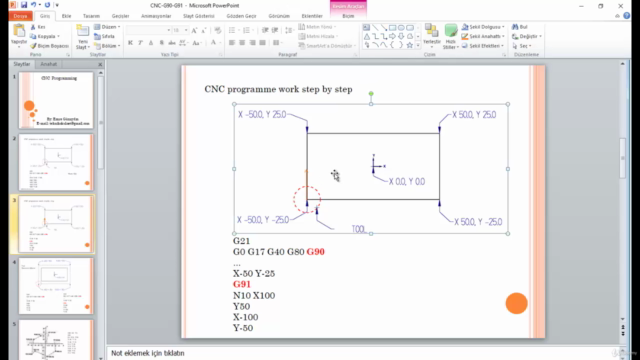Select slide 1 thumbnail CNC Programming
640x360 pixels.
tap(56, 100)
